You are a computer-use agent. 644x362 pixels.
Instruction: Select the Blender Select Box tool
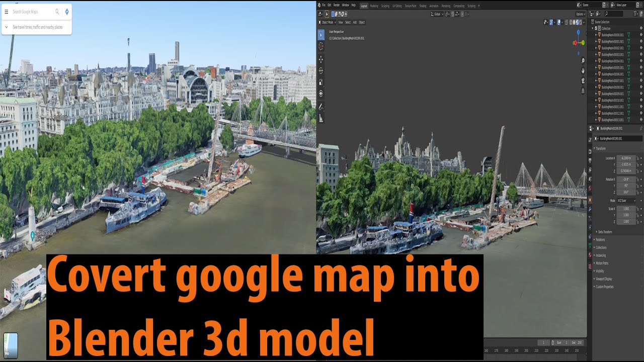pos(321,34)
